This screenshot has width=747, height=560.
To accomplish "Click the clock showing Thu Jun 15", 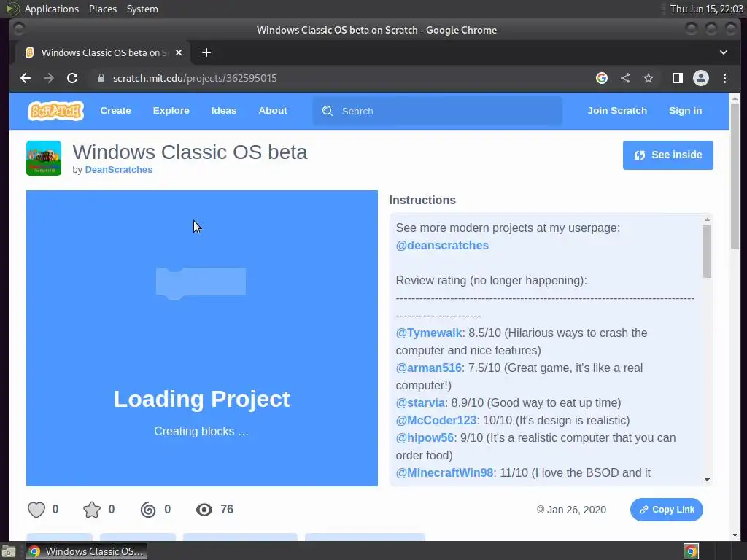I will 706,9.
